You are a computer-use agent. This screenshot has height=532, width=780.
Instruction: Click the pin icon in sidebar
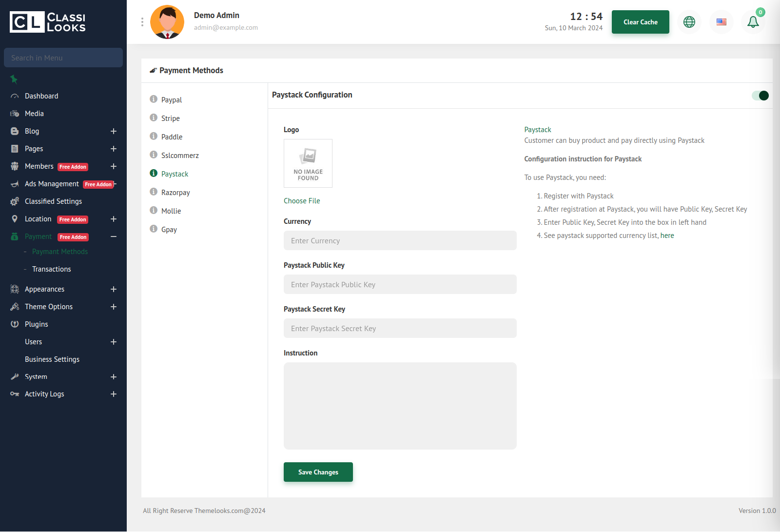point(14,79)
